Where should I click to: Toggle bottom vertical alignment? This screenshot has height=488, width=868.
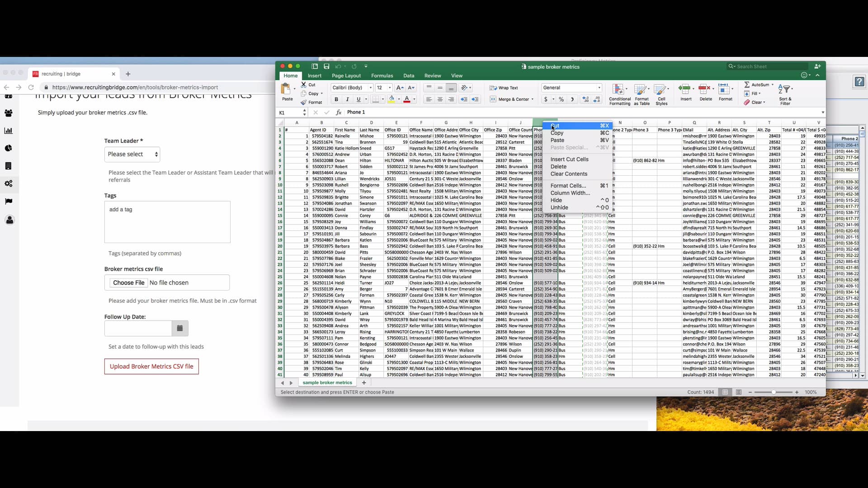(x=451, y=88)
